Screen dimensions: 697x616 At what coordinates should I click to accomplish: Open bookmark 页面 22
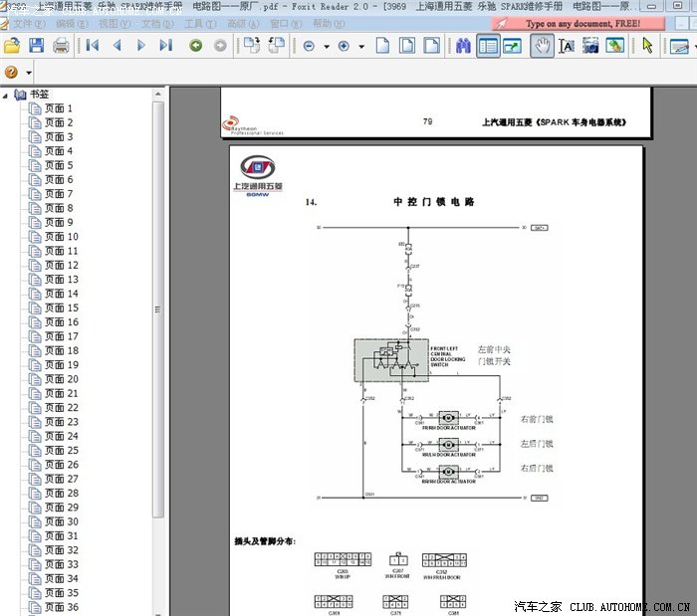point(61,408)
